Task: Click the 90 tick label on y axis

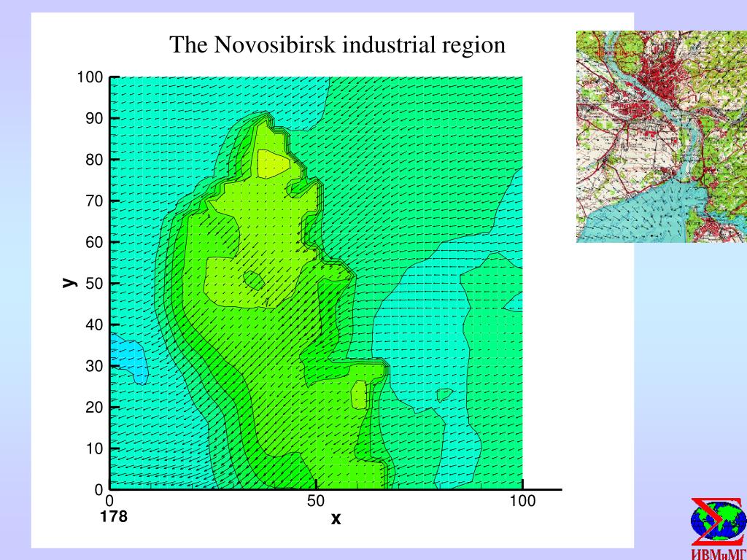Action: tap(94, 119)
